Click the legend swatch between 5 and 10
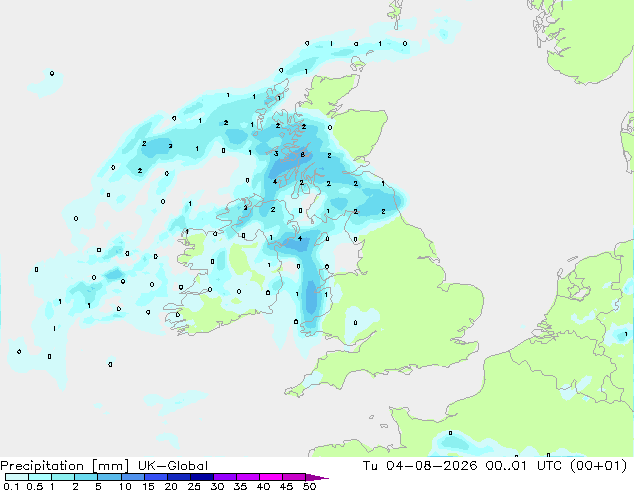Viewport: 634px width, 490px height. pyautogui.click(x=110, y=477)
